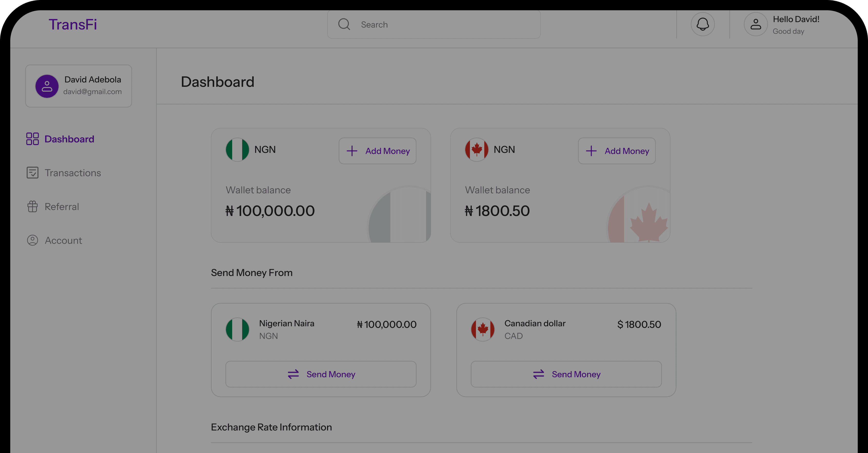
Task: Add Money to the Canadian wallet
Action: (617, 151)
